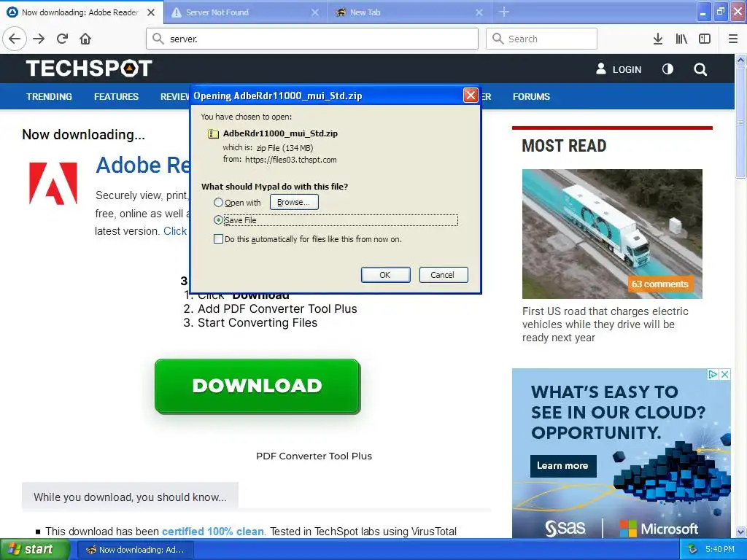Open the certified 100% clean link
747x560 pixels.
[213, 532]
